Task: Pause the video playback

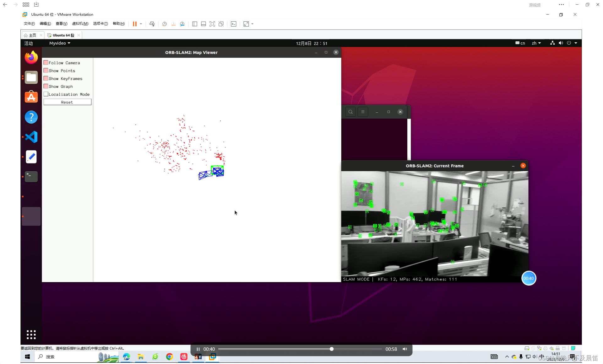Action: [198, 349]
